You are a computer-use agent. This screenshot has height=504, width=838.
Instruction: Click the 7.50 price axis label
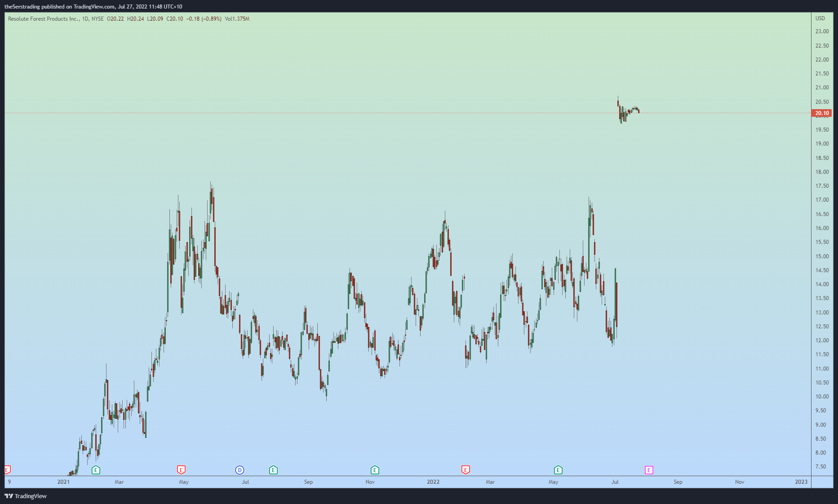[820, 467]
